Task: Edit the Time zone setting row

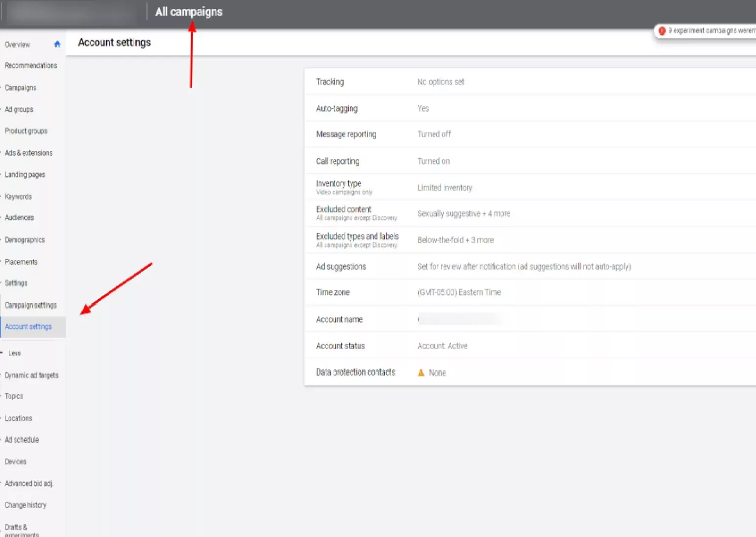Action: point(529,293)
